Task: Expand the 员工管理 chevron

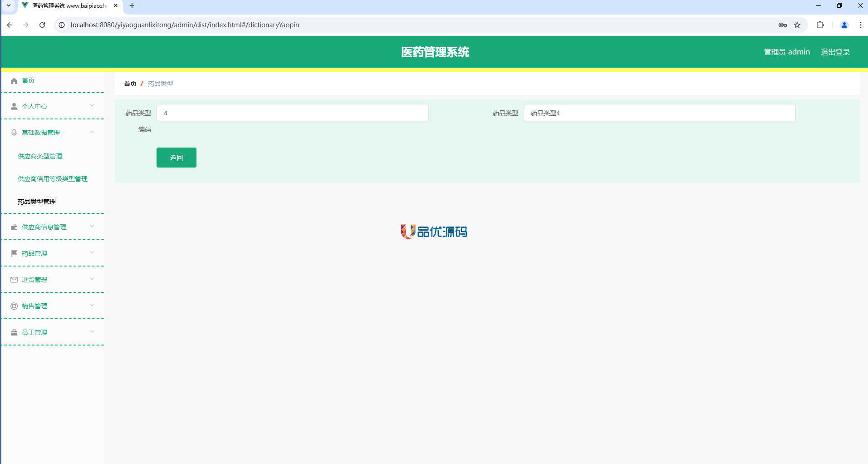Action: point(92,331)
